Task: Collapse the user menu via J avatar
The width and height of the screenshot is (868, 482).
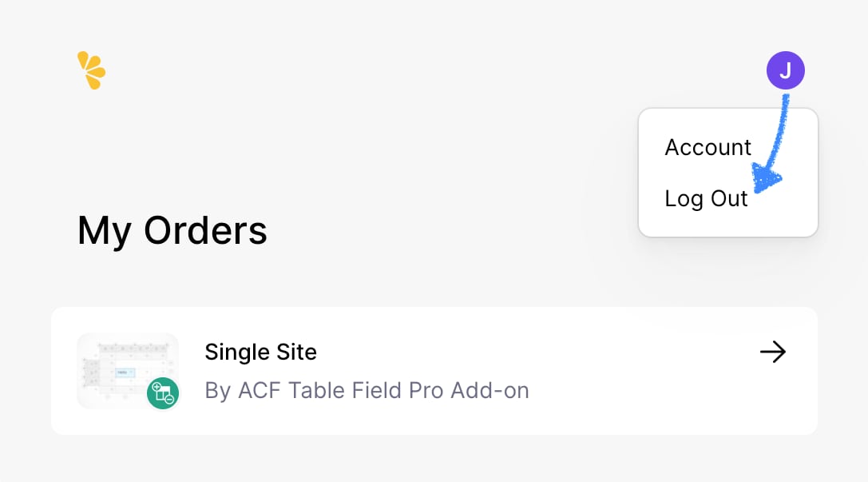Action: pos(785,70)
